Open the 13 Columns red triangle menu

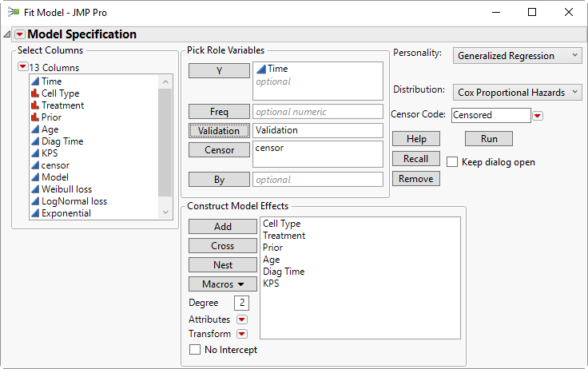click(23, 67)
